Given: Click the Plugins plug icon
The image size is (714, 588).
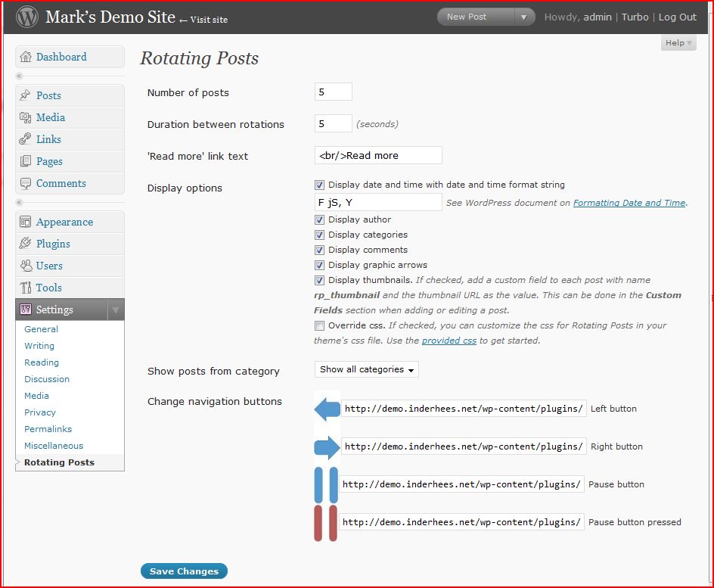Looking at the screenshot, I should [x=25, y=244].
